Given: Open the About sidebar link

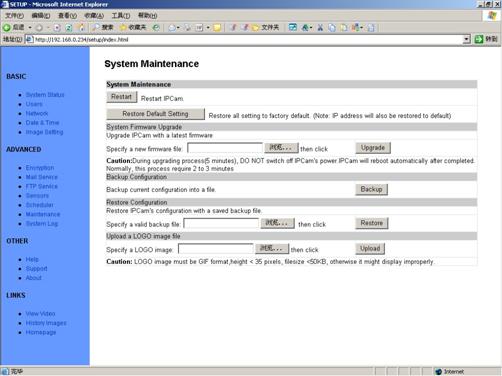Looking at the screenshot, I should pos(34,278).
